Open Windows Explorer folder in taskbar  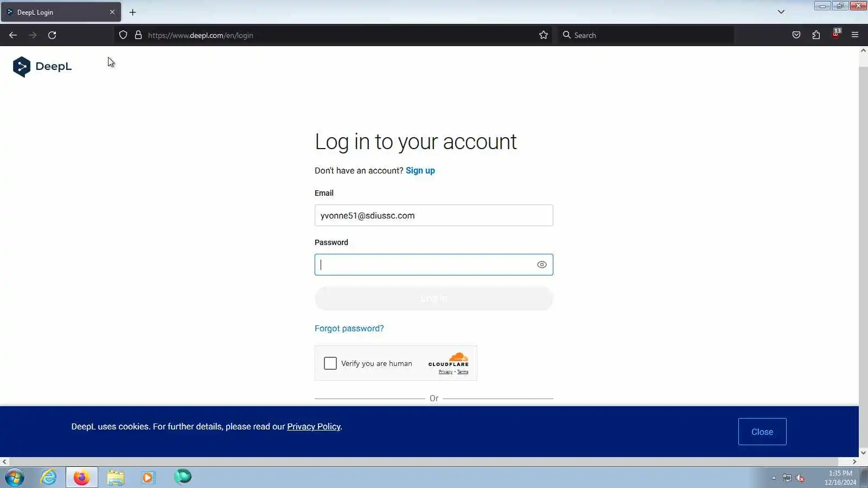click(x=115, y=477)
